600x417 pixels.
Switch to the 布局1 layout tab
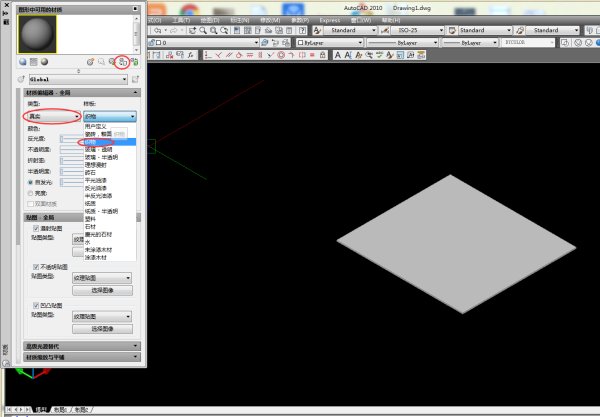pyautogui.click(x=60, y=410)
